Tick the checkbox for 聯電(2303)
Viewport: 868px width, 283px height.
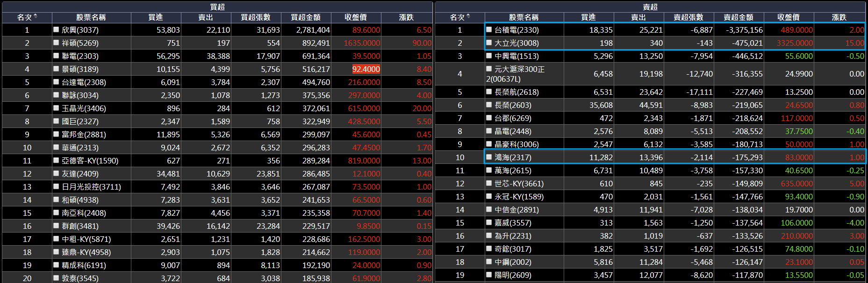pyautogui.click(x=56, y=56)
